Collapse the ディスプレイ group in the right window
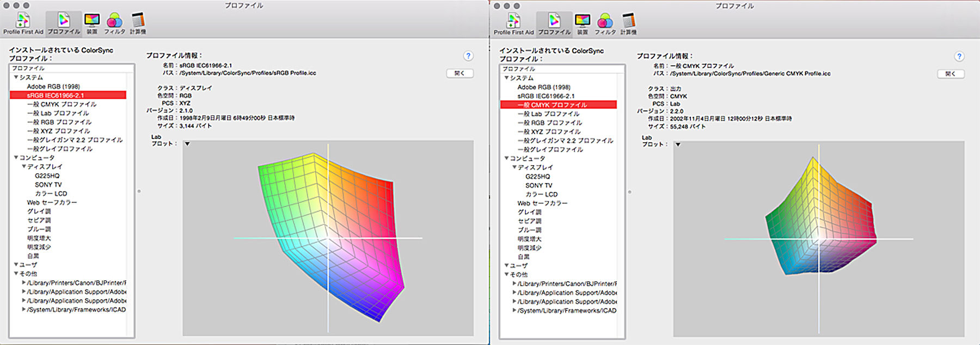 pos(514,167)
